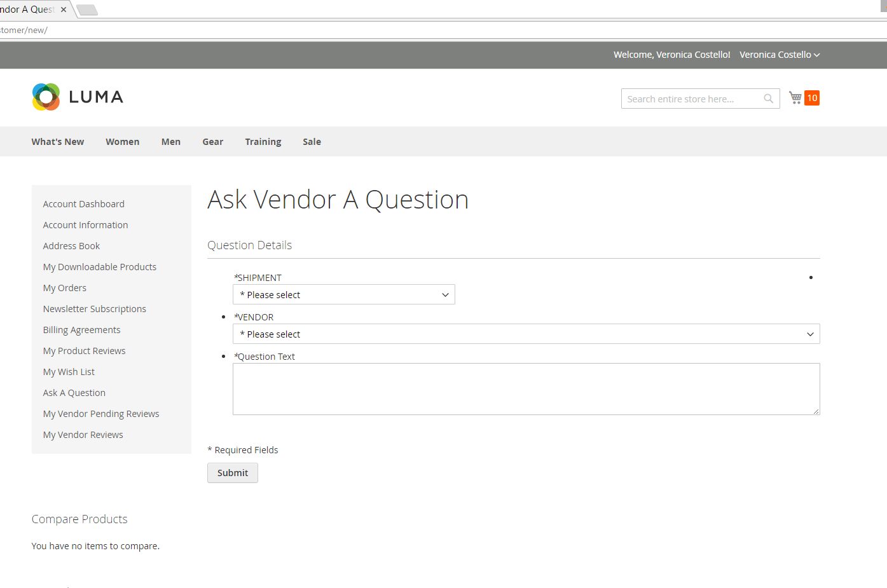Click the LUMA wordmark text
Image resolution: width=887 pixels, height=588 pixels.
tap(96, 97)
